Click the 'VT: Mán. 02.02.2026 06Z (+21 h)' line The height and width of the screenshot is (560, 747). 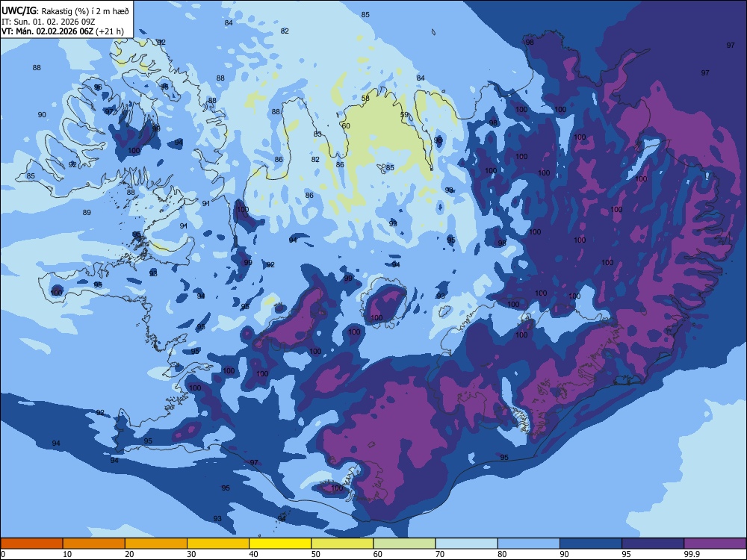click(63, 31)
